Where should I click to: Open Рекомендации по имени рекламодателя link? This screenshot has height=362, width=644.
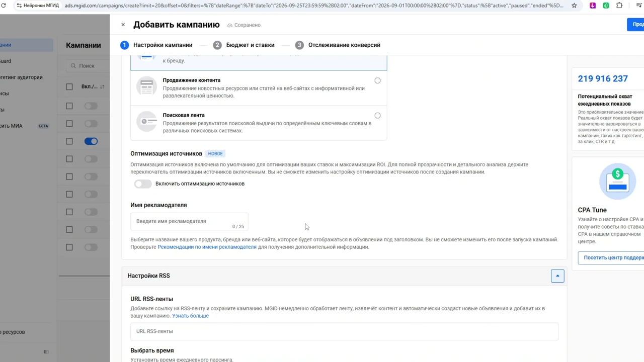(x=207, y=247)
